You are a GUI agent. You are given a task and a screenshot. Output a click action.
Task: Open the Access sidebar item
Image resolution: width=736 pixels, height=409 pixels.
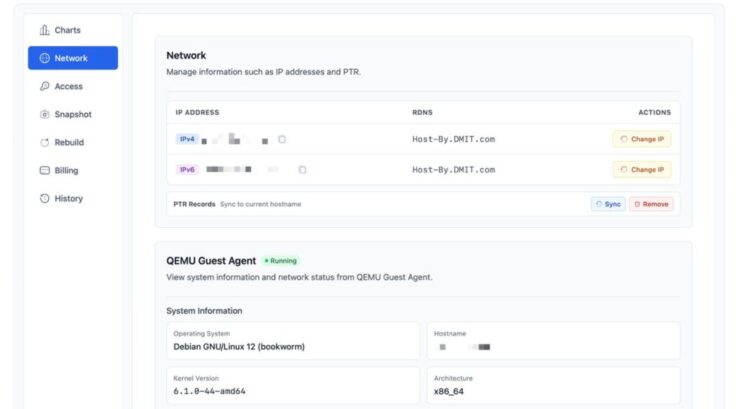coord(73,86)
